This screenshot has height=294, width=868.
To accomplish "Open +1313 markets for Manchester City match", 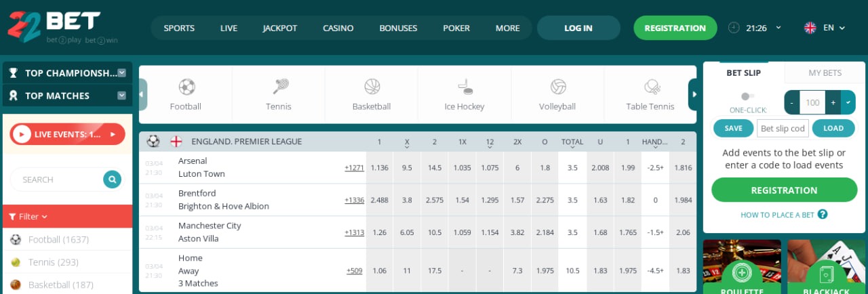I will click(354, 232).
